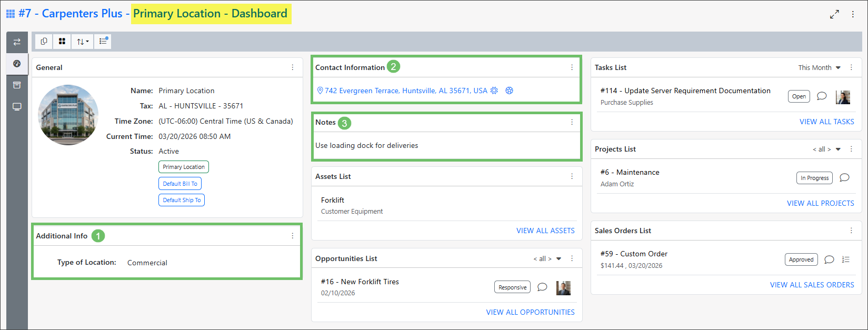This screenshot has height=330, width=868.
Task: Click the tax value AL - HUNTSVILLE - 35671
Action: pyautogui.click(x=201, y=106)
